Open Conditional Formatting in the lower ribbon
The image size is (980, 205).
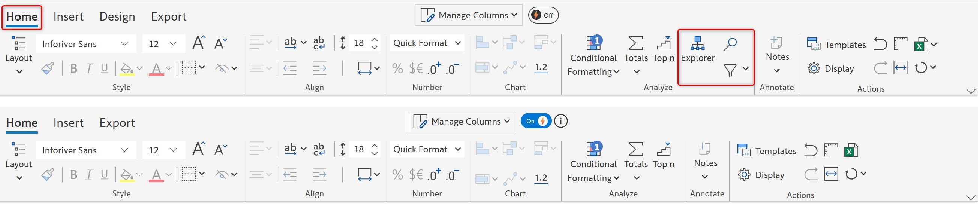[x=593, y=162]
